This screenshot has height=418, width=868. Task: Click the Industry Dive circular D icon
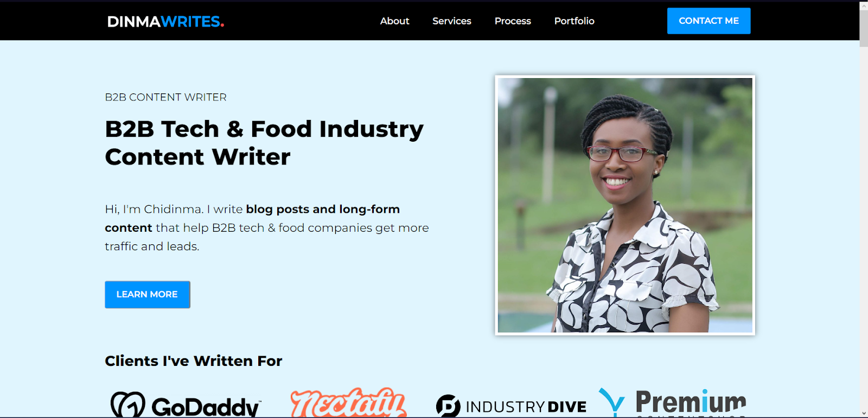tap(448, 406)
